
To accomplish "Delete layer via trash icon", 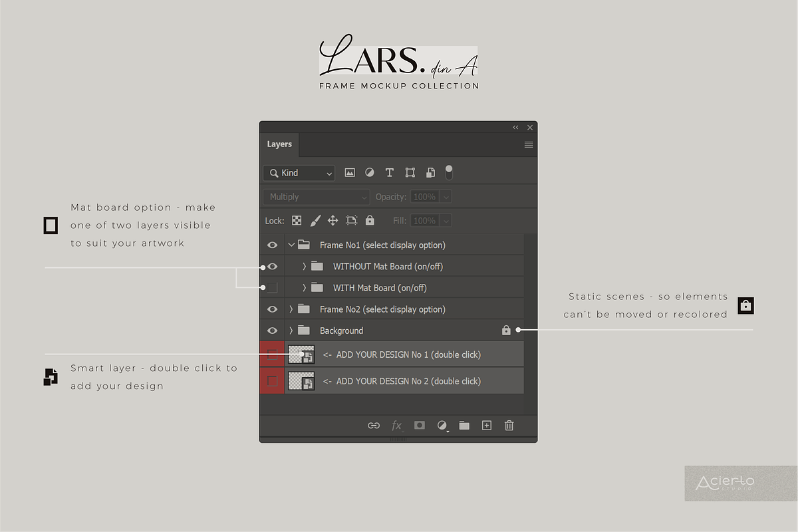I will (509, 425).
